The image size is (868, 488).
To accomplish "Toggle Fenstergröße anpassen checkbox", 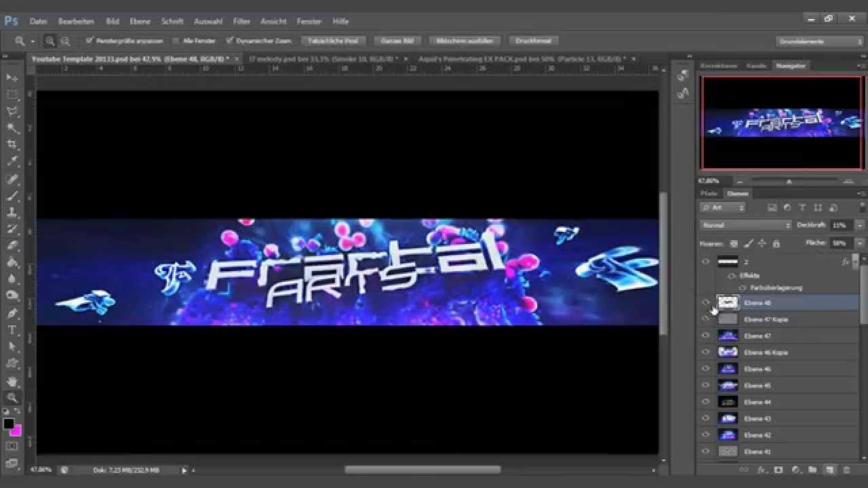I will click(89, 41).
